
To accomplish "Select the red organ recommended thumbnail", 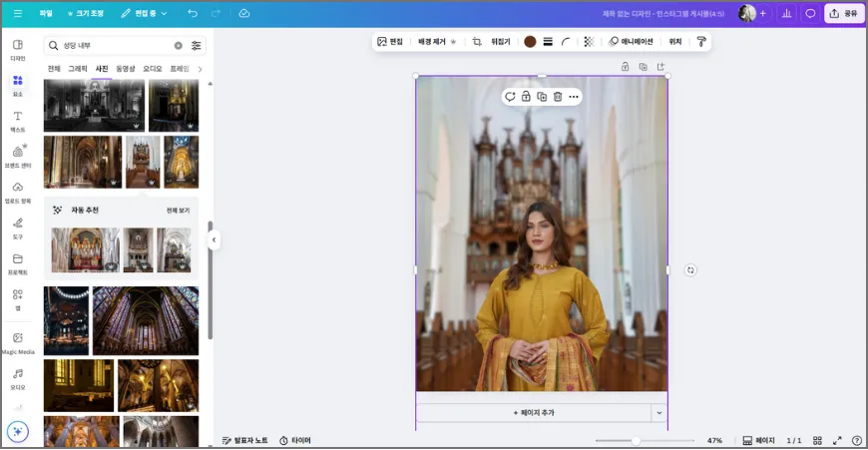I will coord(85,249).
